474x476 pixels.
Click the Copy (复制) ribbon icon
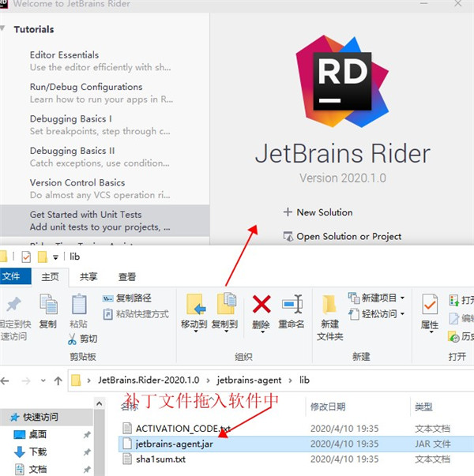click(x=48, y=304)
